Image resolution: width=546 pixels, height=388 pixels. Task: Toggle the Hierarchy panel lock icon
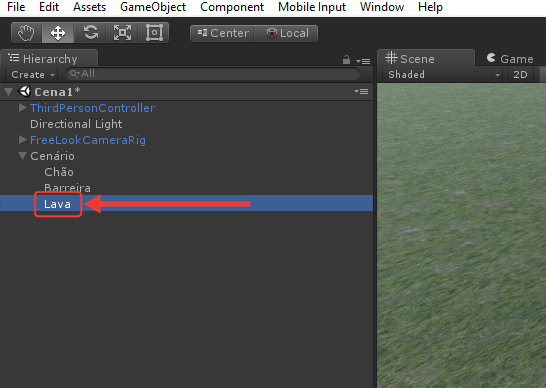346,60
